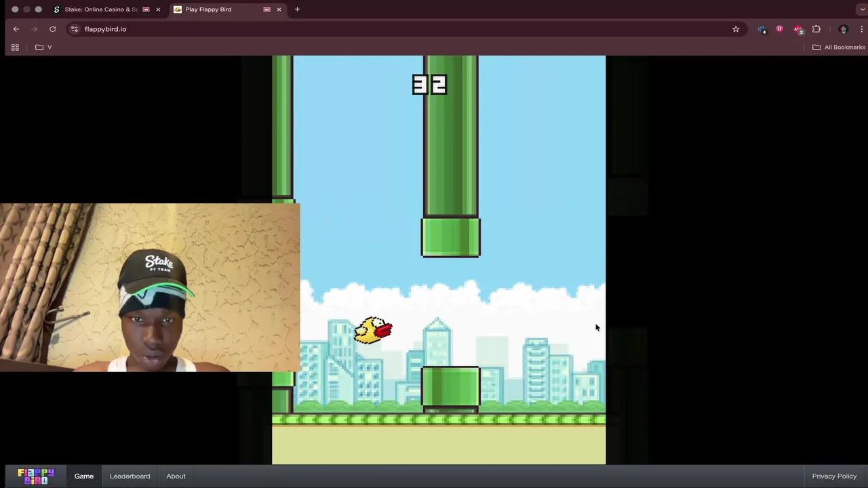868x488 pixels.
Task: Open the red ABP extension icon
Action: 798,29
